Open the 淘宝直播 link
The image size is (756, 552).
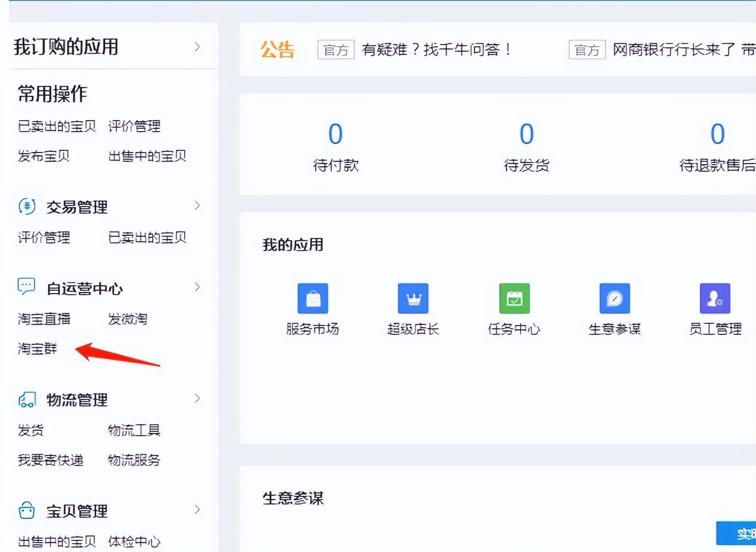point(44,319)
